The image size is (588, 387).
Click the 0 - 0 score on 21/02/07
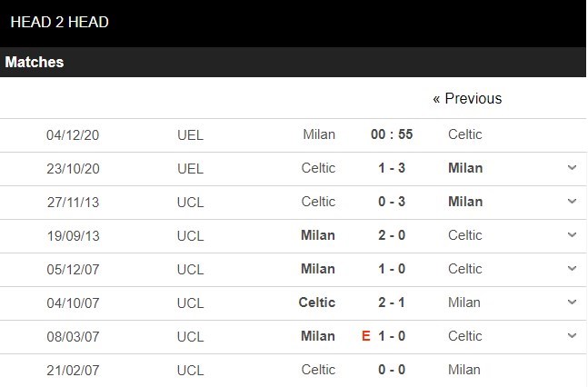tap(392, 370)
